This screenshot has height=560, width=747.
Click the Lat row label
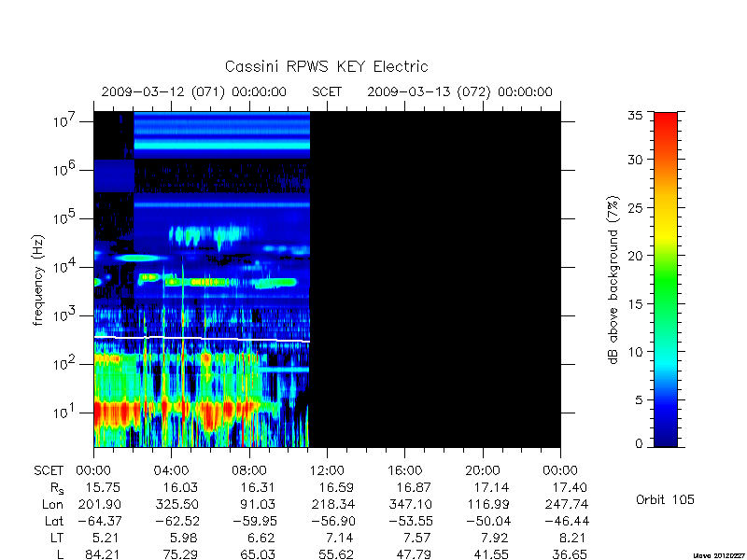54,521
